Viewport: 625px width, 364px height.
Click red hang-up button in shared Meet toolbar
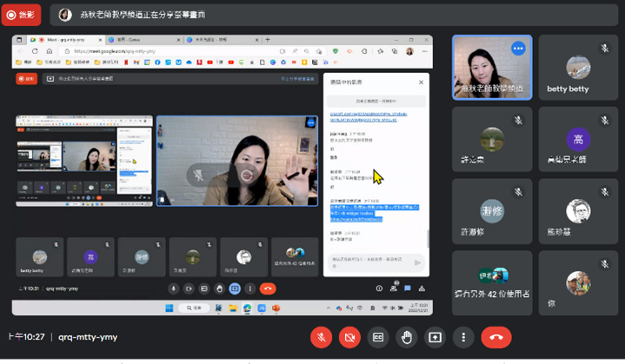(x=268, y=288)
